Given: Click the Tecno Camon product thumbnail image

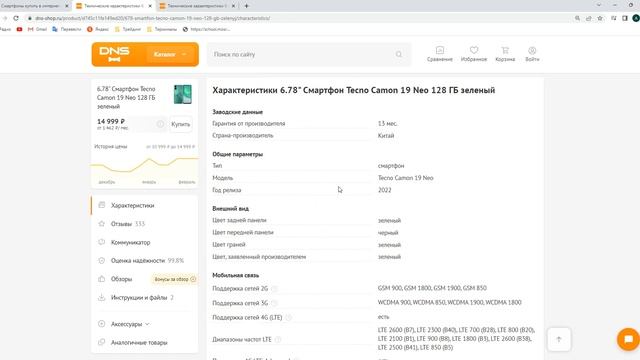Looking at the screenshot, I should pyautogui.click(x=182, y=94).
